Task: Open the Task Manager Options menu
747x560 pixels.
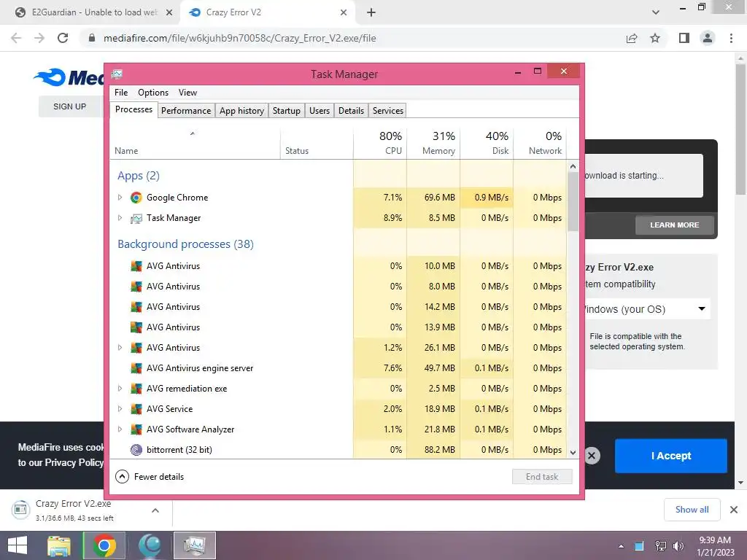Action: pos(153,93)
